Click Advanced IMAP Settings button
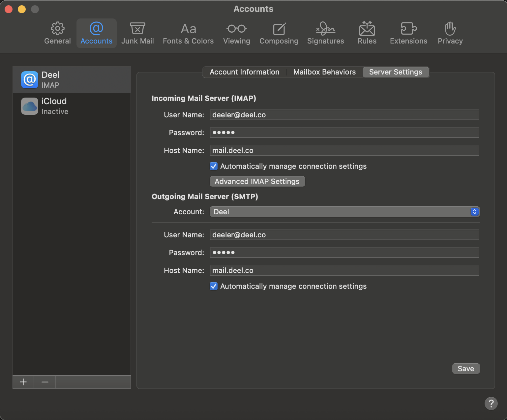 (x=257, y=181)
